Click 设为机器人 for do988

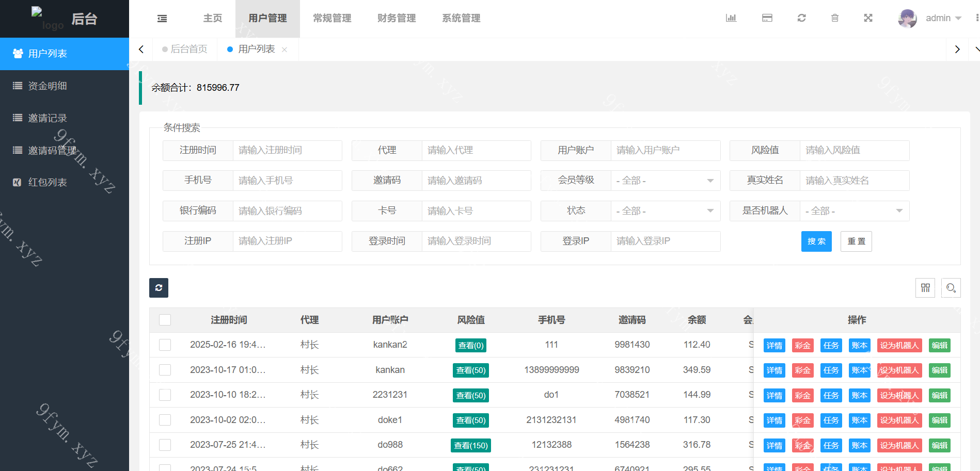tap(899, 446)
